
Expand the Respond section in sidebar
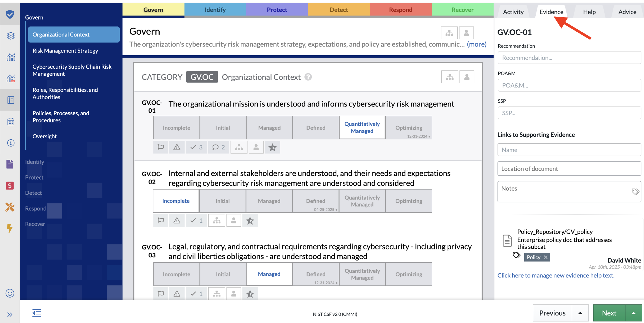coord(36,208)
